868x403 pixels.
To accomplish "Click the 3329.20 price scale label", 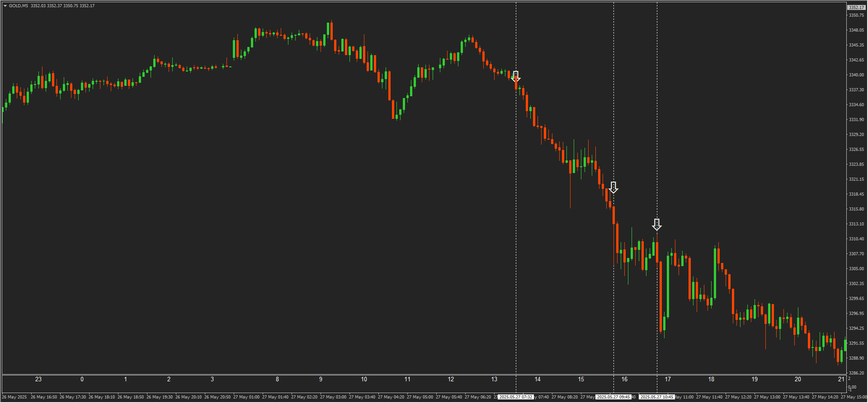I will coord(856,135).
